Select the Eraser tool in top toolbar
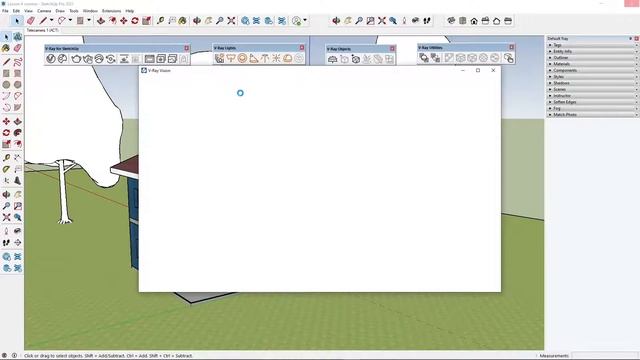The image size is (640, 360). [x=31, y=20]
